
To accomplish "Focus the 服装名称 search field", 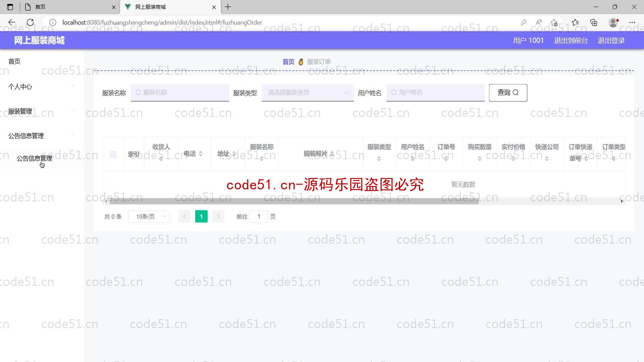I will click(x=180, y=93).
